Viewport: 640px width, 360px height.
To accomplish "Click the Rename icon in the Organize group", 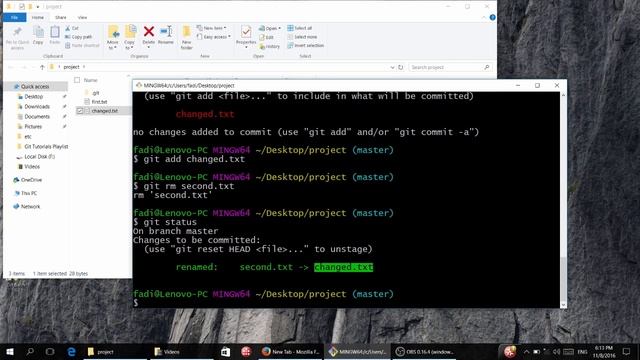I will pos(166,31).
